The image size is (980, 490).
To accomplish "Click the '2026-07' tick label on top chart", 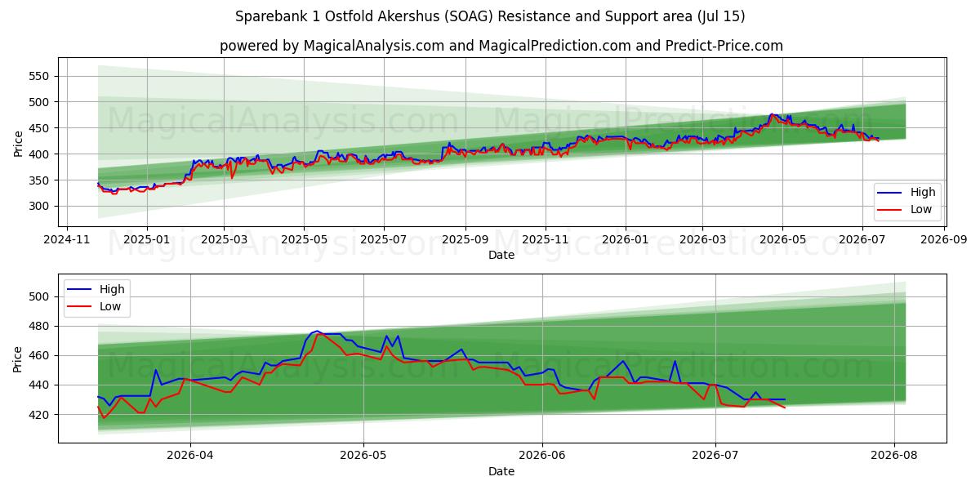I will click(863, 240).
